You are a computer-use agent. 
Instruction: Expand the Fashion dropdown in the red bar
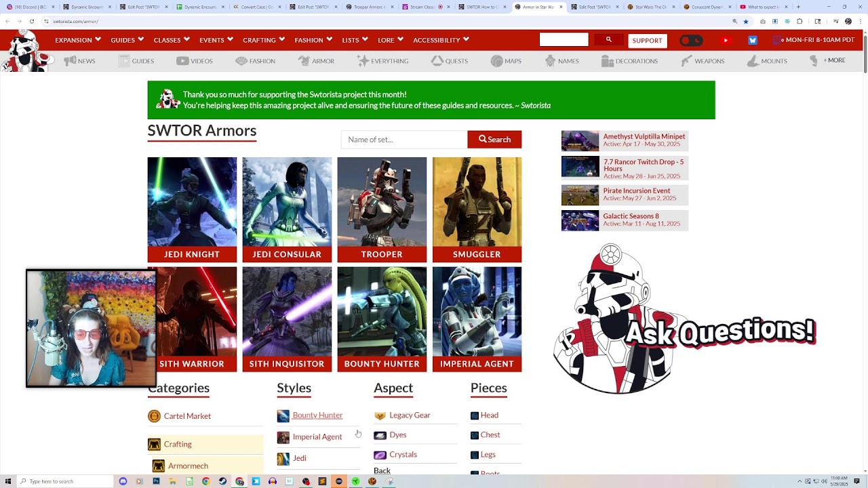coord(313,40)
